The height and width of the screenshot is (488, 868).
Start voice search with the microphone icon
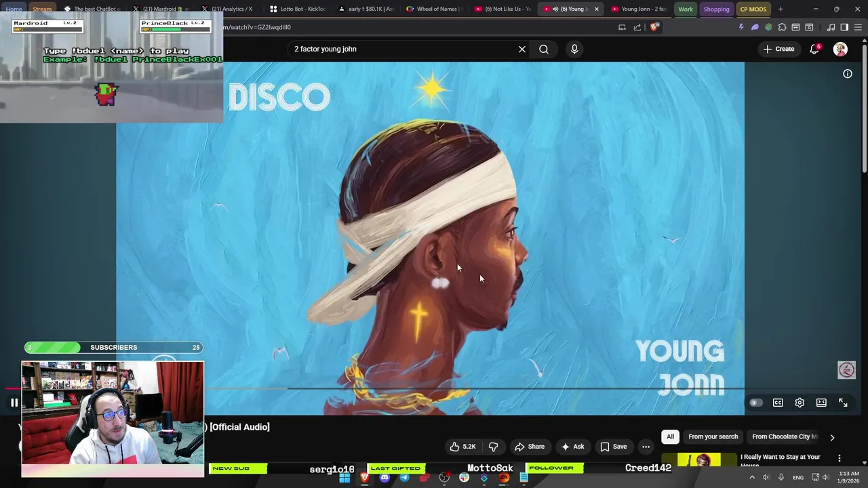tap(574, 49)
